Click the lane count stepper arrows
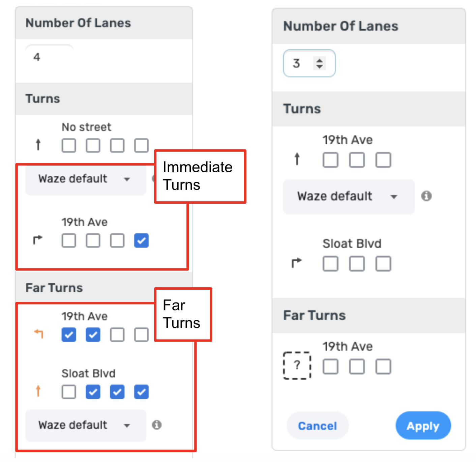Image resolution: width=476 pixels, height=462 pixels. (x=319, y=63)
